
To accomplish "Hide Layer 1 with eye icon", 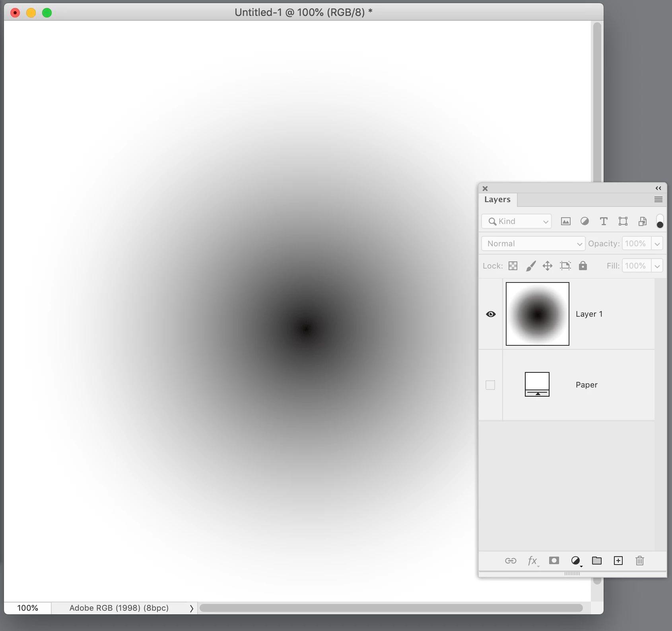I will (491, 314).
